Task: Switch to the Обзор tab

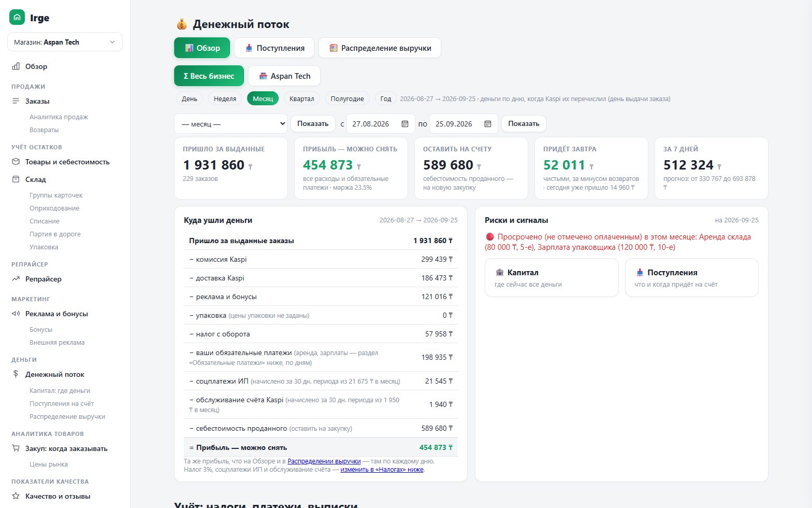Action: pyautogui.click(x=202, y=48)
